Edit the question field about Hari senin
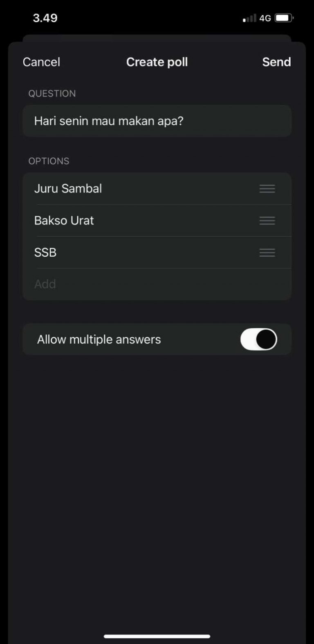This screenshot has height=644, width=314. (x=109, y=121)
